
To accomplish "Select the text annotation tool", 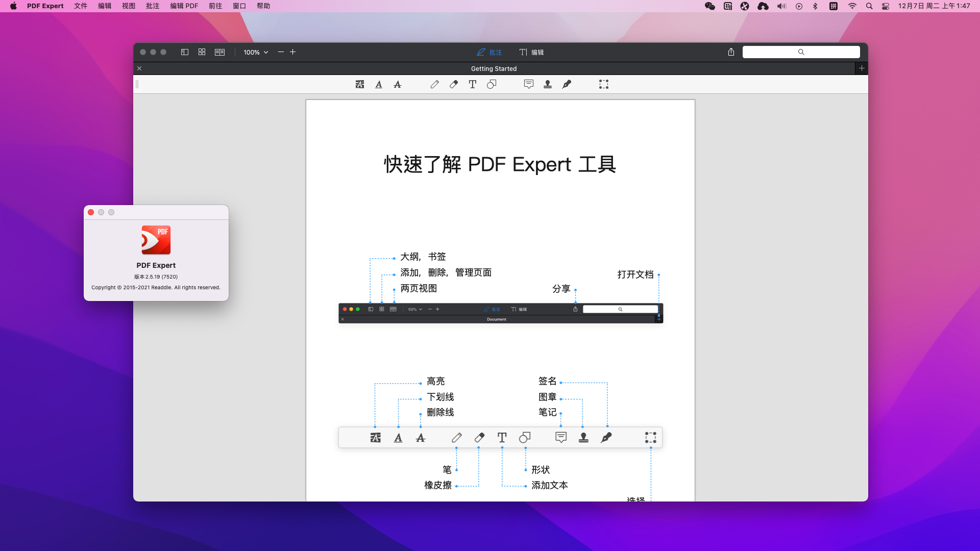I will [472, 84].
